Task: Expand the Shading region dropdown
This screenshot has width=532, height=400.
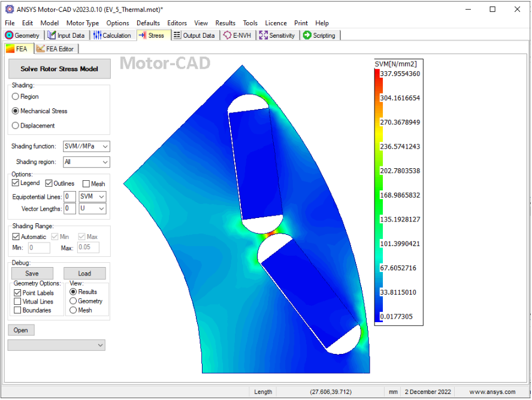Action: (x=105, y=162)
